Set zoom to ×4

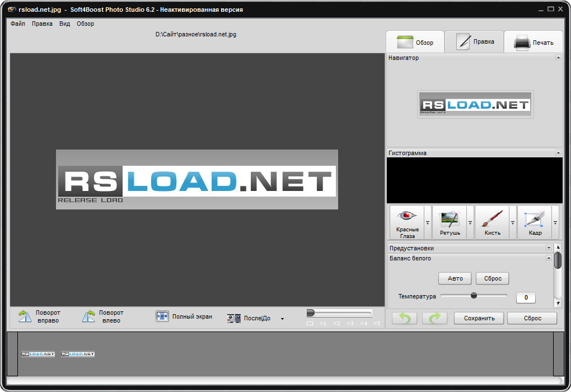click(363, 324)
